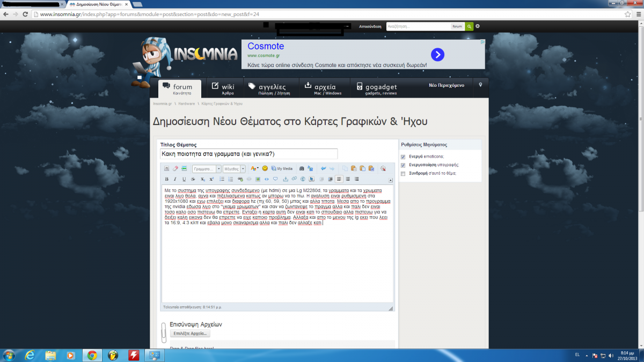
Task: Click the editor resize grip corner
Action: pos(391,308)
